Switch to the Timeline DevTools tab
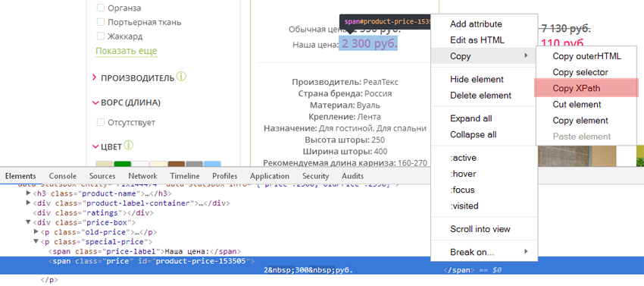 (185, 176)
